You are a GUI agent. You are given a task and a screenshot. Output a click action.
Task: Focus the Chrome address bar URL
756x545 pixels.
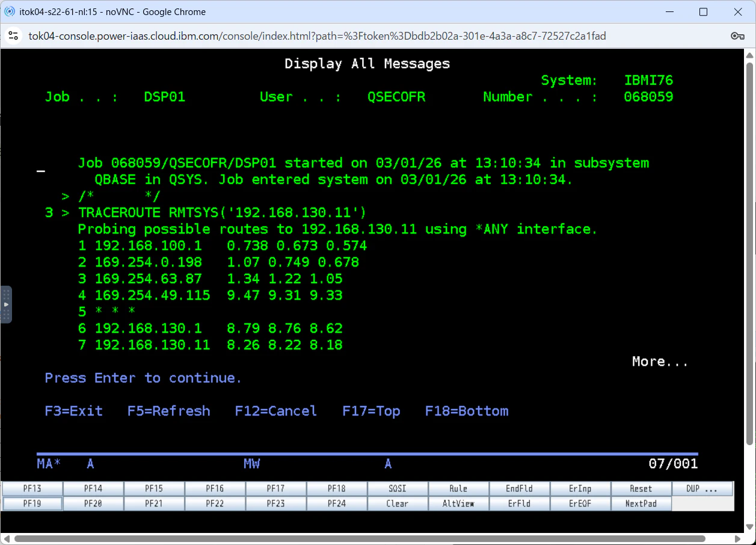[317, 36]
